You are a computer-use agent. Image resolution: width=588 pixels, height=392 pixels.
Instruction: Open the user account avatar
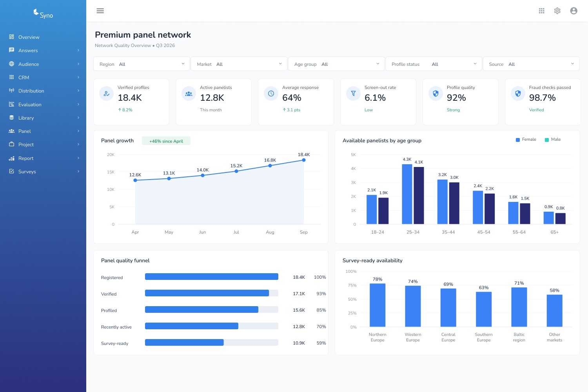(x=574, y=11)
